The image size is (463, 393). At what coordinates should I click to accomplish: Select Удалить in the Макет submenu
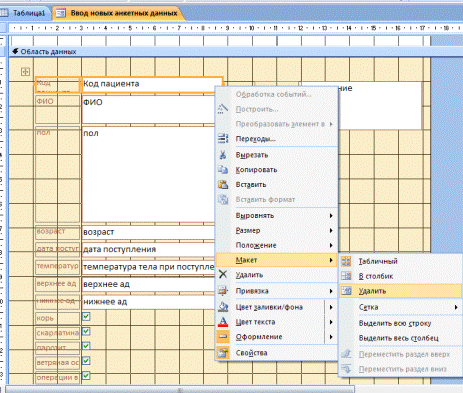coord(400,291)
